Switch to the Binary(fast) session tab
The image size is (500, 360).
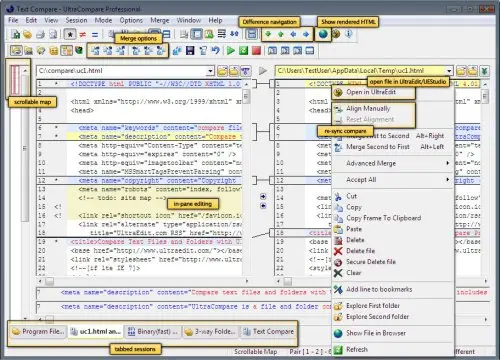[153, 331]
